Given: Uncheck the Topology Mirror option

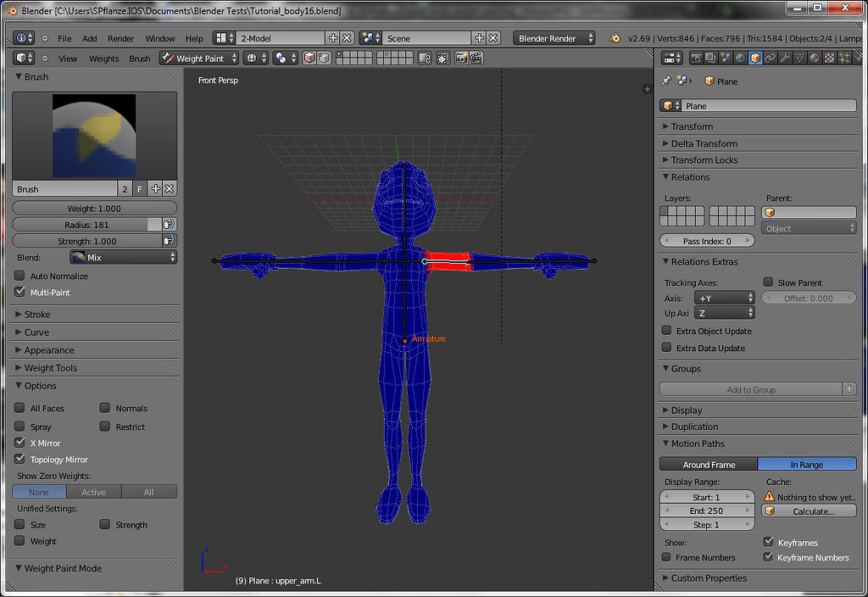Looking at the screenshot, I should [x=20, y=459].
